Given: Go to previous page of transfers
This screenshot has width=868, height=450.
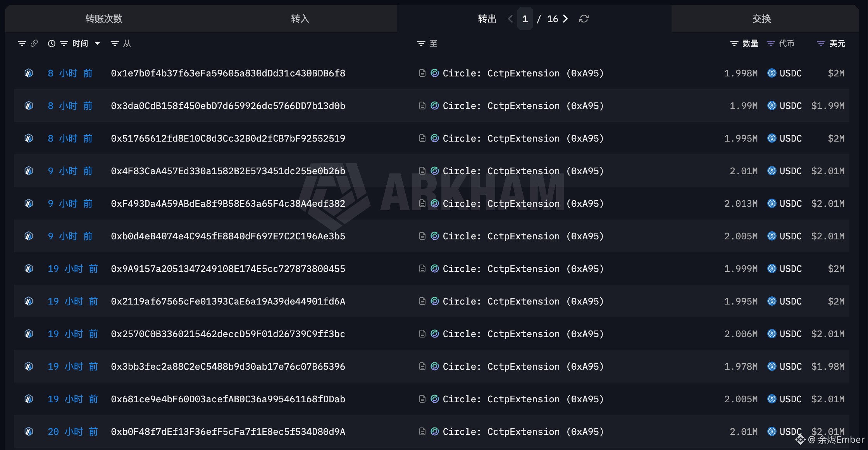Looking at the screenshot, I should point(510,19).
